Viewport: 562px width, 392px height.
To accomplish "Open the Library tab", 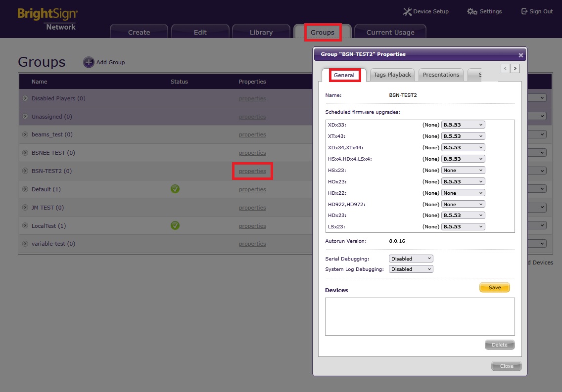I will [x=261, y=32].
